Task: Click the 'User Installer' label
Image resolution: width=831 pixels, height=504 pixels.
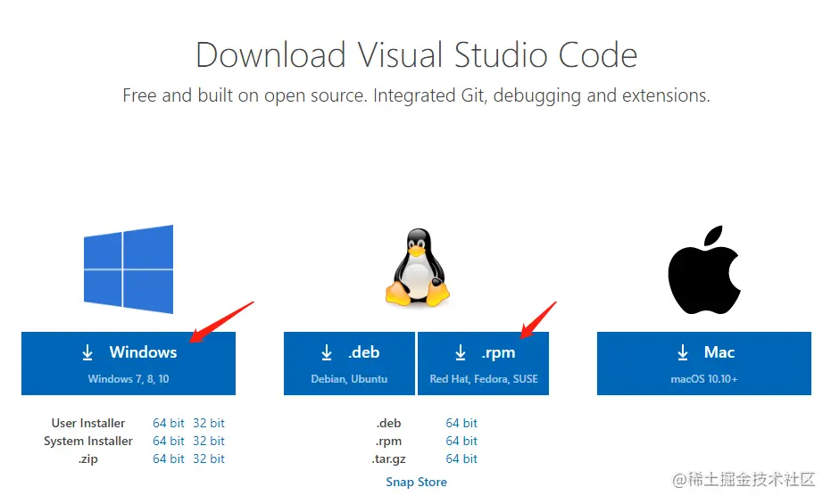Action: [x=88, y=423]
